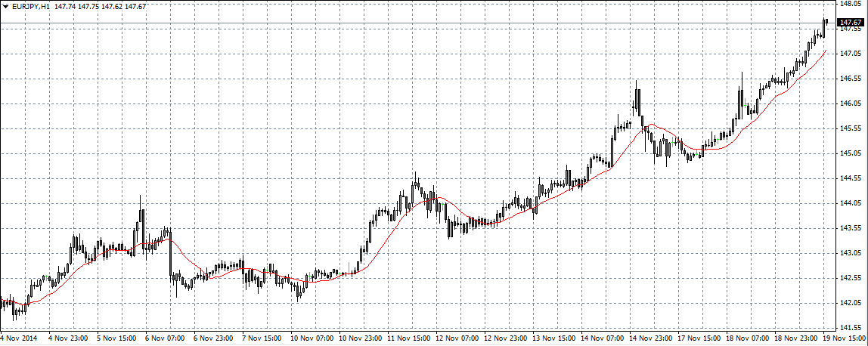Click the 14 Nov 23:00 time label
868x346 pixels.
[x=650, y=338]
